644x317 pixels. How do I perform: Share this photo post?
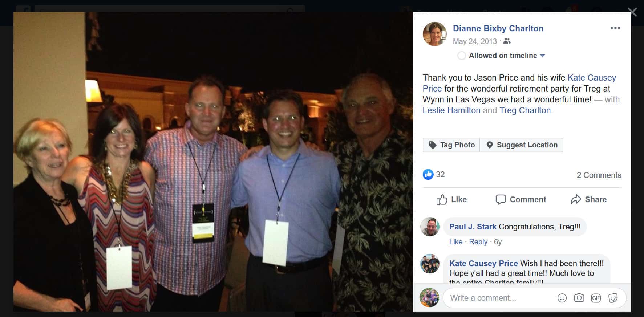tap(588, 200)
